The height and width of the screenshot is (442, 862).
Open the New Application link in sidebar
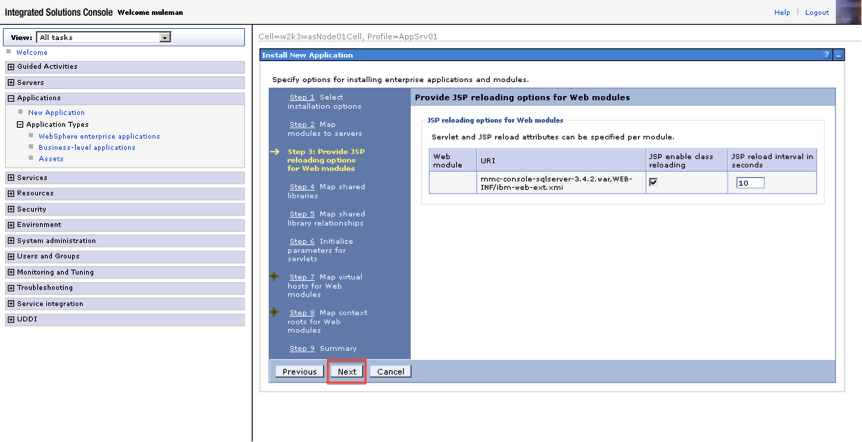pos(56,113)
